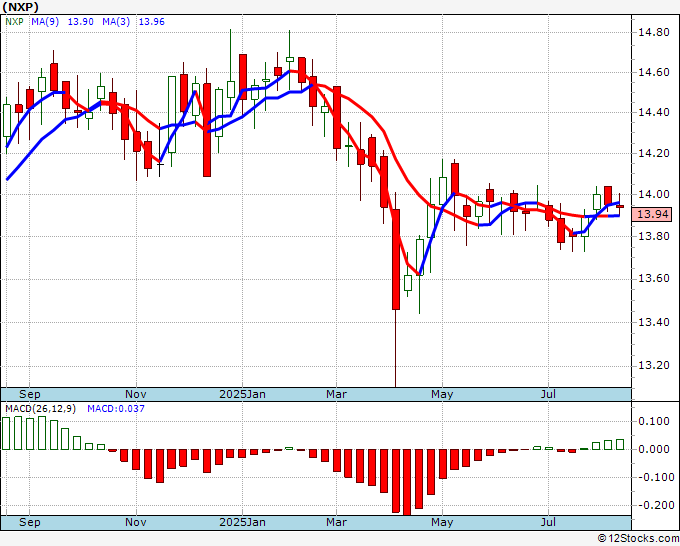Image resolution: width=680 pixels, height=546 pixels.
Task: Click Nov on the MACD time axis
Action: pos(136,522)
